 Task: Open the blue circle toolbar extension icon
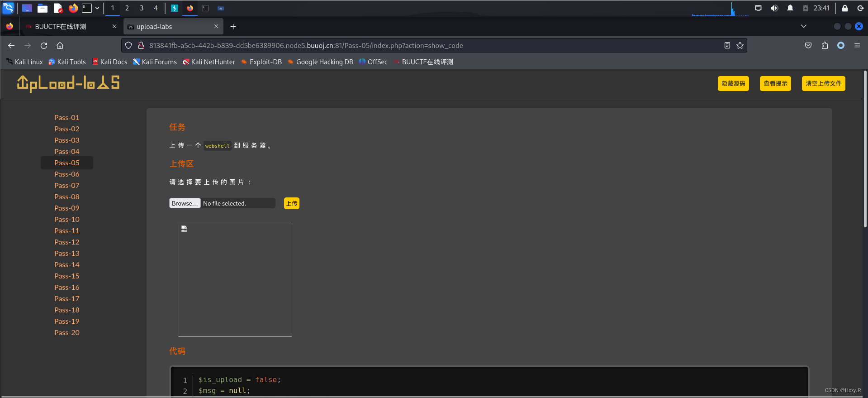tap(841, 45)
